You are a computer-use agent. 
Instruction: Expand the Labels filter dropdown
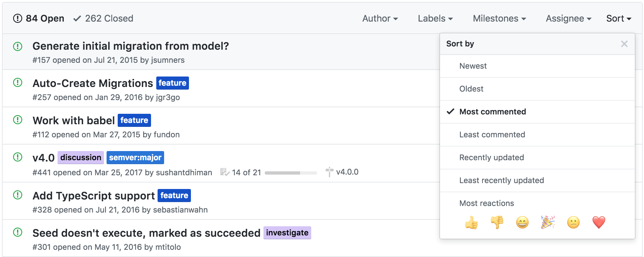point(435,18)
